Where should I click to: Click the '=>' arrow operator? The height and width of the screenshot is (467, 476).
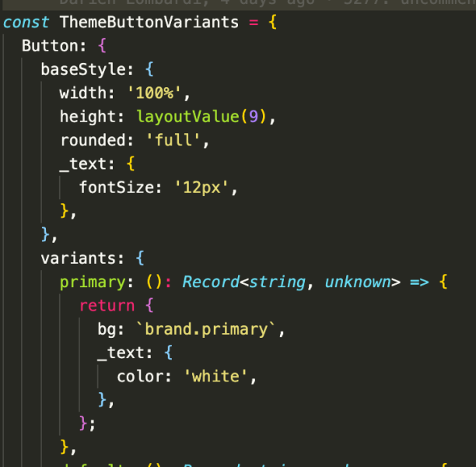pyautogui.click(x=419, y=283)
